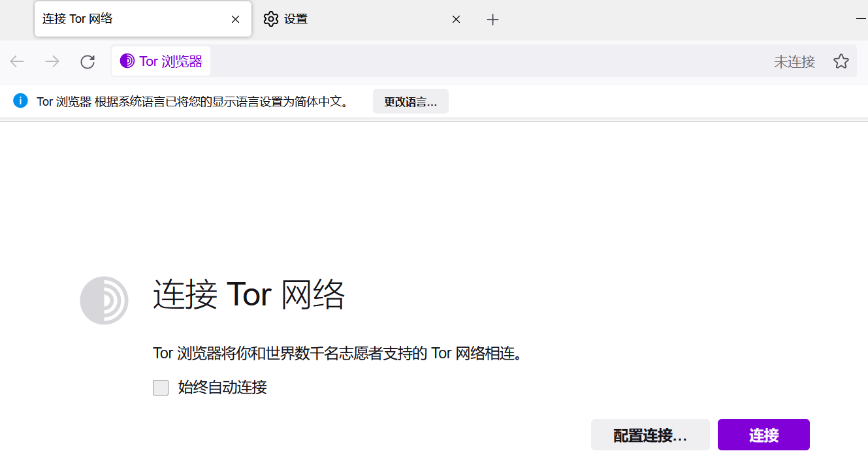Open 配置连接 settings
868x466 pixels.
click(x=650, y=434)
